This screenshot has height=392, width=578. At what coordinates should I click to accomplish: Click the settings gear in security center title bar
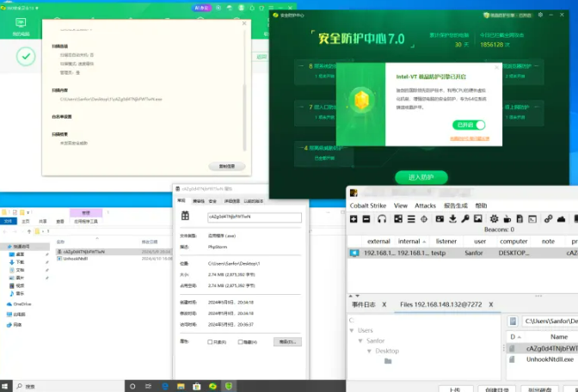pos(540,15)
